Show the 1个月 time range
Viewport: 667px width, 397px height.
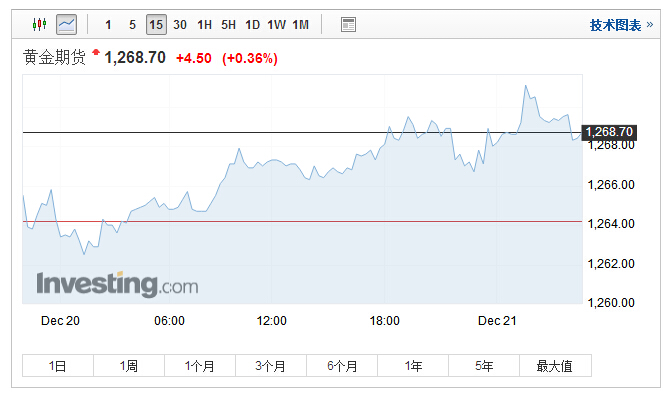tap(200, 366)
